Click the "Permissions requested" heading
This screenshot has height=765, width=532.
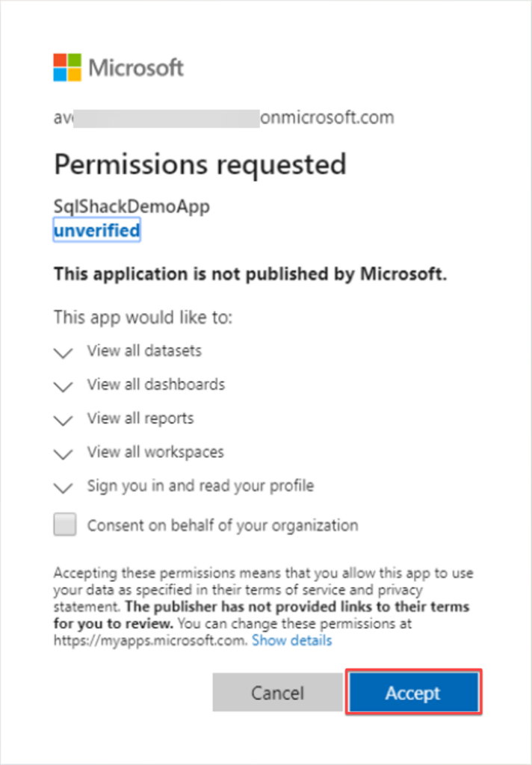(x=199, y=164)
